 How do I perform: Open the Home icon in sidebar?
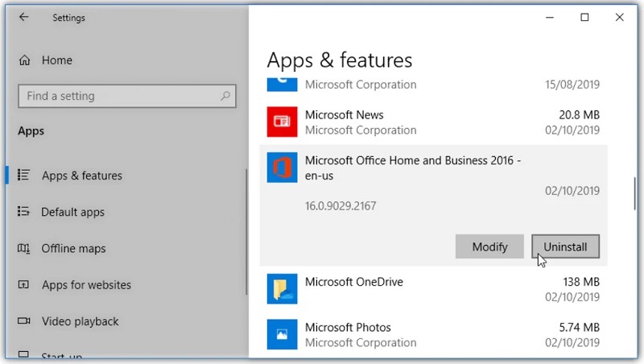25,60
